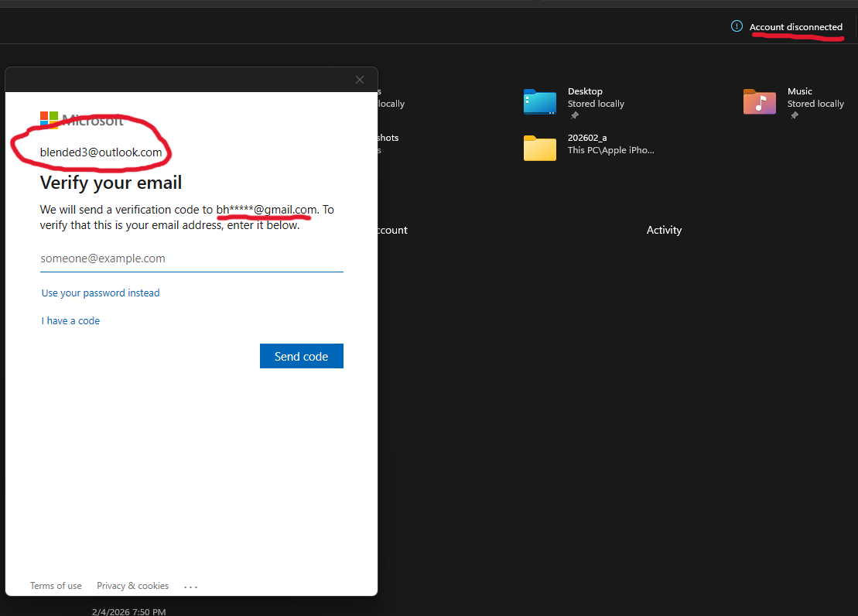Click the Music folder name label
Screen dimensions: 858x616
click(799, 91)
